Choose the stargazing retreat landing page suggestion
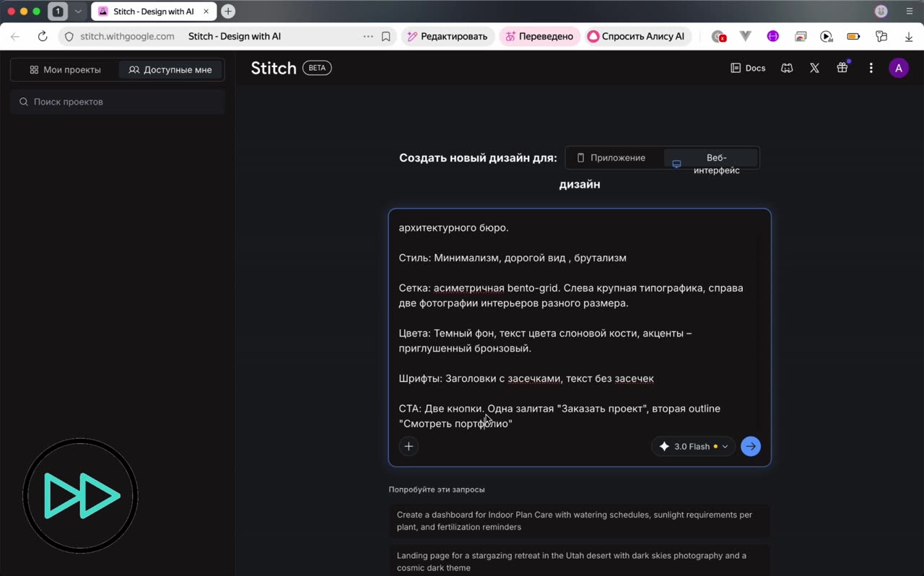Image resolution: width=924 pixels, height=576 pixels. tap(580, 562)
